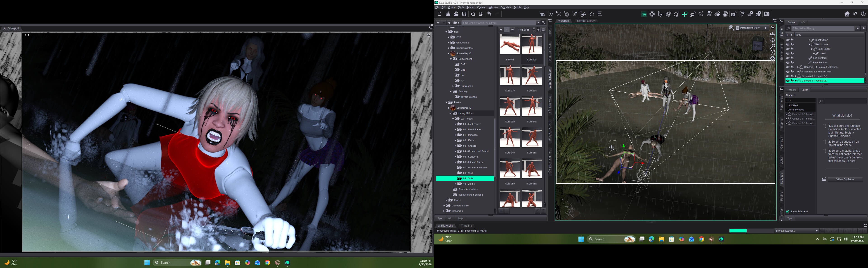Open the What's This help icon
868x268 pixels.
[855, 14]
